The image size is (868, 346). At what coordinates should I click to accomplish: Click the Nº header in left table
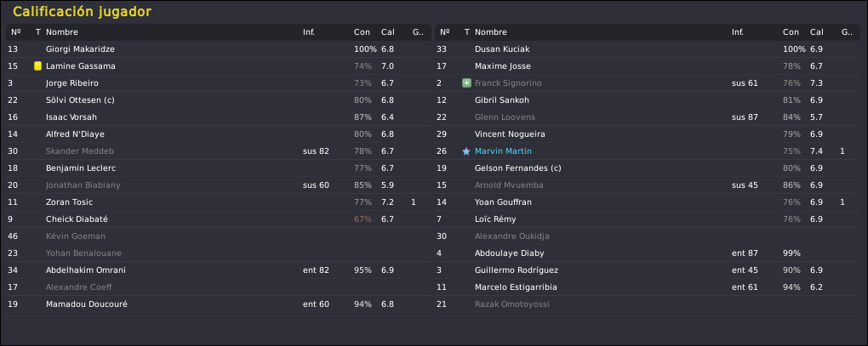(x=15, y=32)
